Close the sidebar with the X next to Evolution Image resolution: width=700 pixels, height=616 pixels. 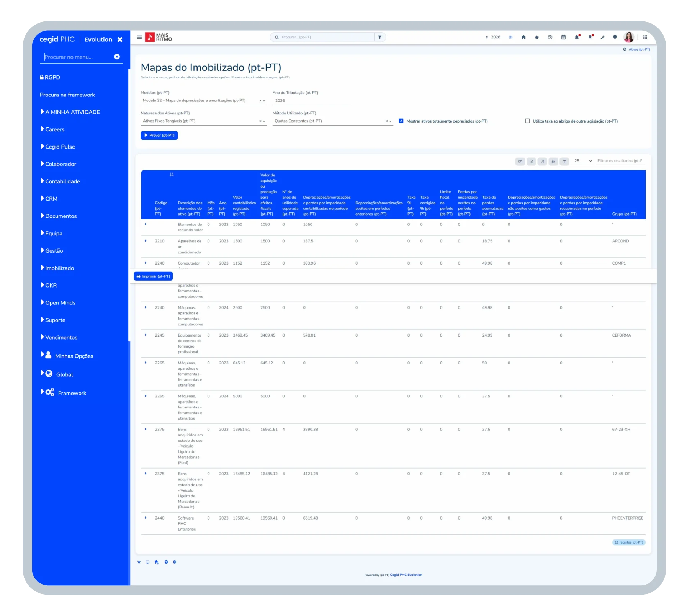[120, 39]
